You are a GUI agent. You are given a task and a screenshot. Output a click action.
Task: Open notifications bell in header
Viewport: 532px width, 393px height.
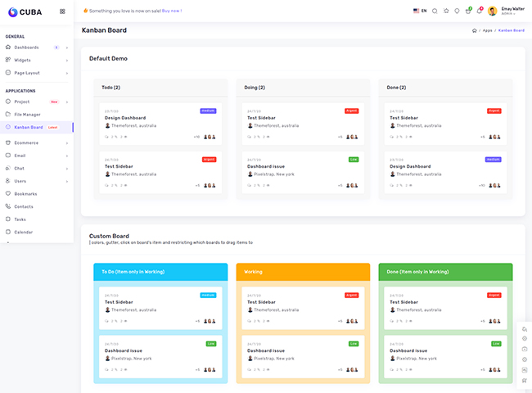[x=480, y=11]
